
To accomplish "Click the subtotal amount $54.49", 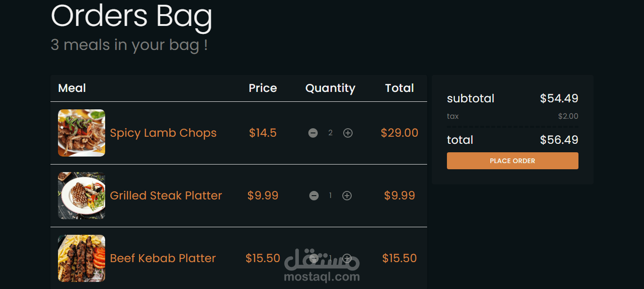I will [559, 99].
